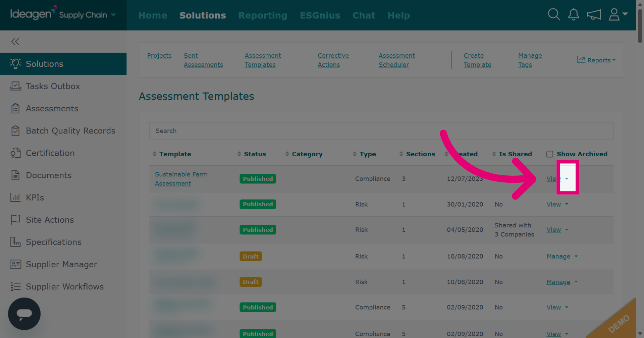Open the ESGnius top menu
Screen dimensions: 644x338
(320, 15)
